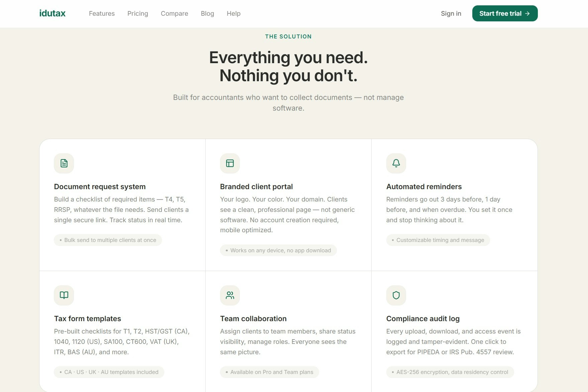Open the Blog nav link

(x=207, y=13)
